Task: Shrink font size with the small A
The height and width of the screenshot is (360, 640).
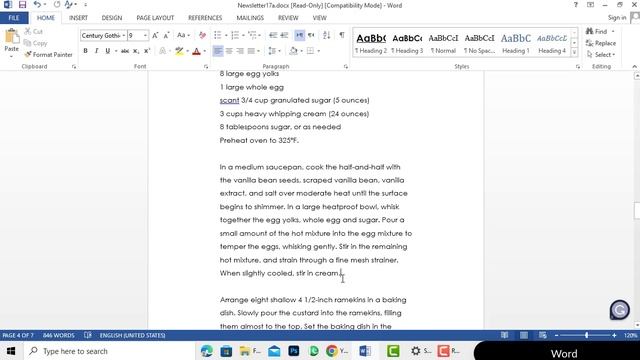Action: (167, 36)
